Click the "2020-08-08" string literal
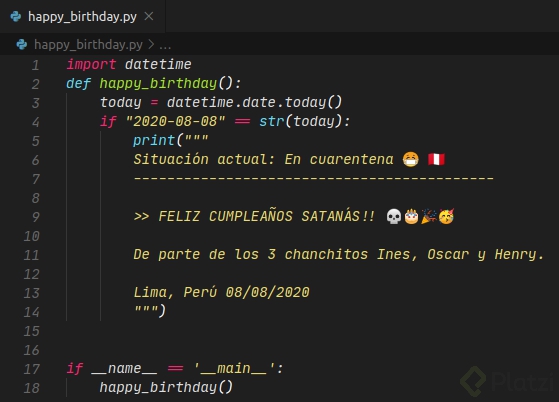559x402 pixels. coord(175,122)
